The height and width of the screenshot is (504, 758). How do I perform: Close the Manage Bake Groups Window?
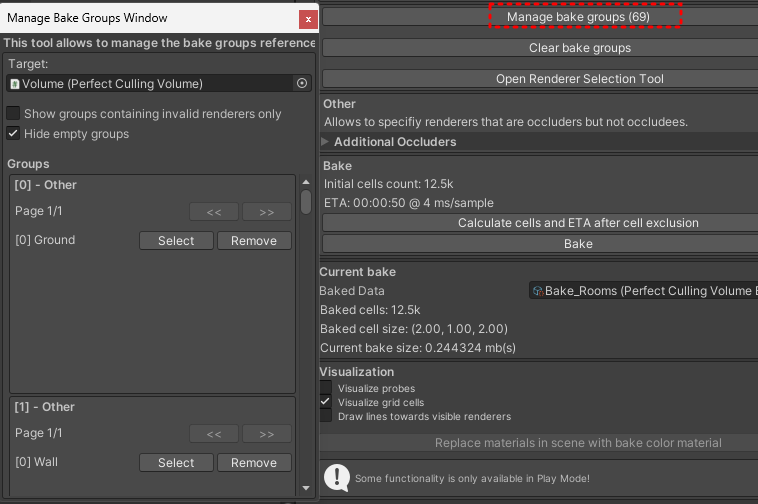click(308, 19)
